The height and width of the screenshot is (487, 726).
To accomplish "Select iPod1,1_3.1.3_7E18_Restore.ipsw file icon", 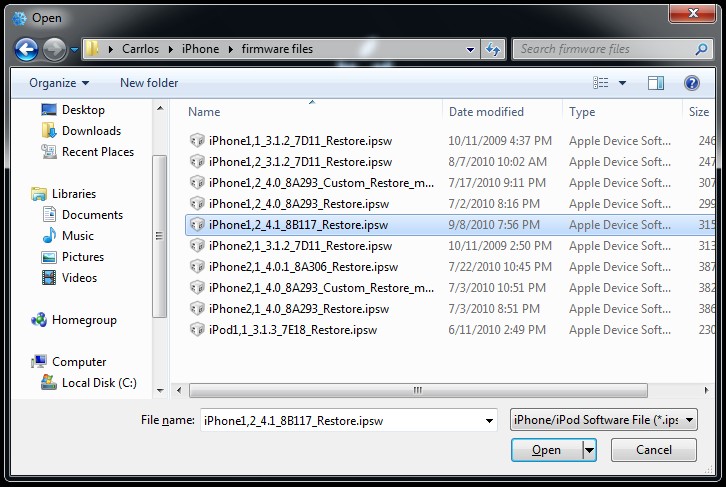I will click(x=197, y=330).
